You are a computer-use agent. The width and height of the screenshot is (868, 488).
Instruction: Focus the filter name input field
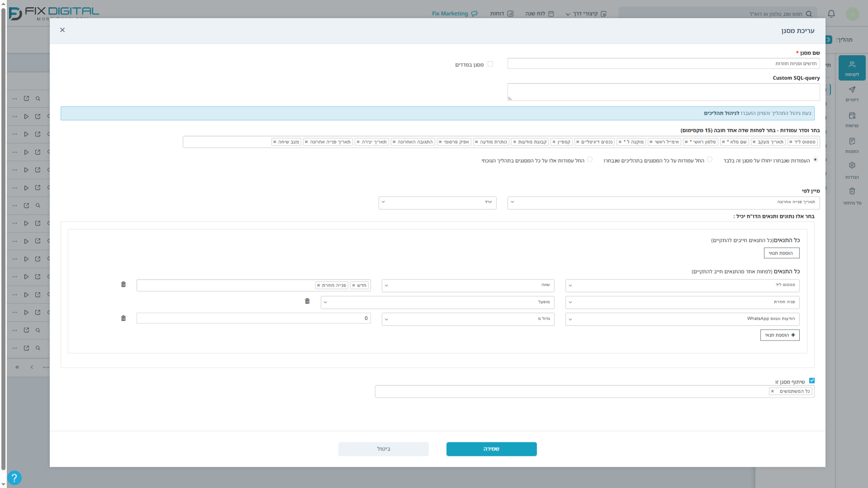point(663,64)
